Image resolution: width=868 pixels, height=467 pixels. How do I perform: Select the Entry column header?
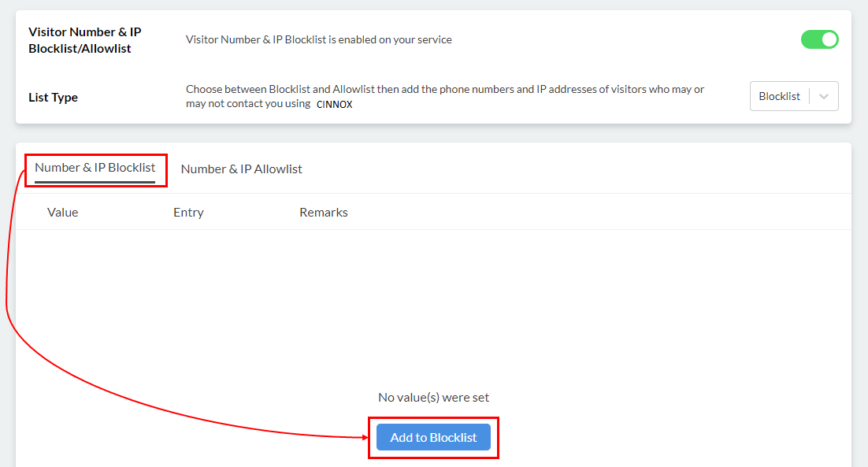188,212
